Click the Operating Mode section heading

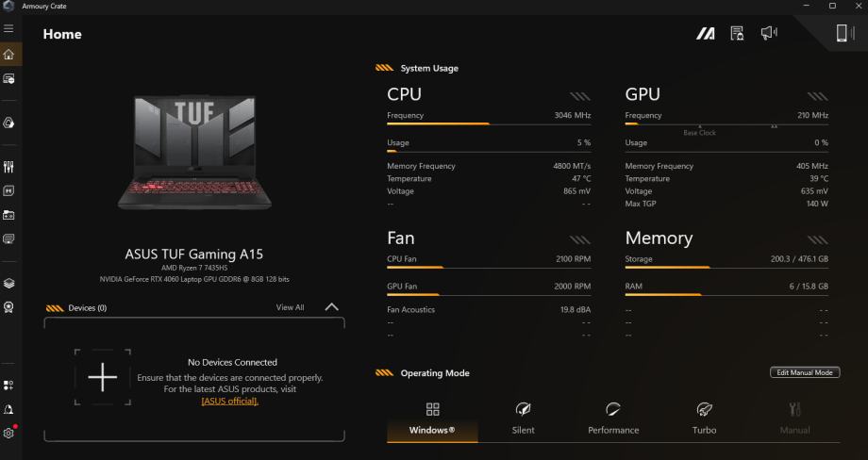coord(435,373)
